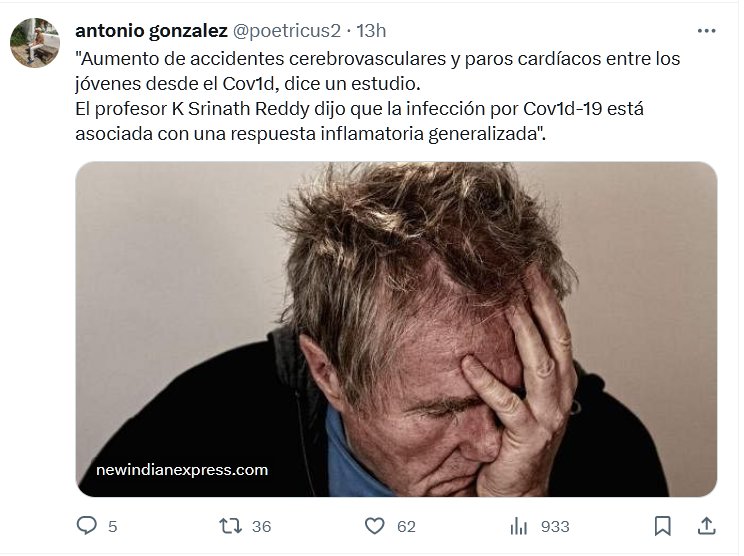Image resolution: width=744 pixels, height=556 pixels.
Task: Click the repost count 36
Action: [x=261, y=527]
